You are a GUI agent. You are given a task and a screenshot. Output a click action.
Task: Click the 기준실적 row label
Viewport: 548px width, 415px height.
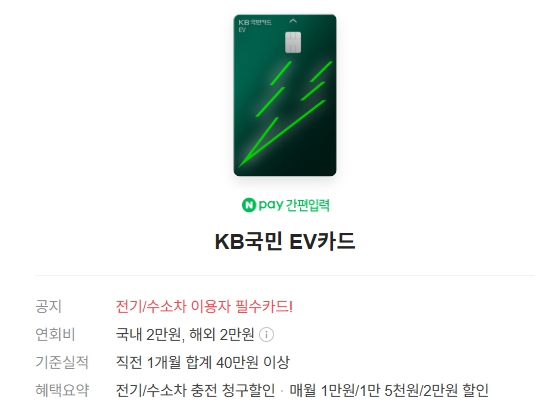click(62, 362)
